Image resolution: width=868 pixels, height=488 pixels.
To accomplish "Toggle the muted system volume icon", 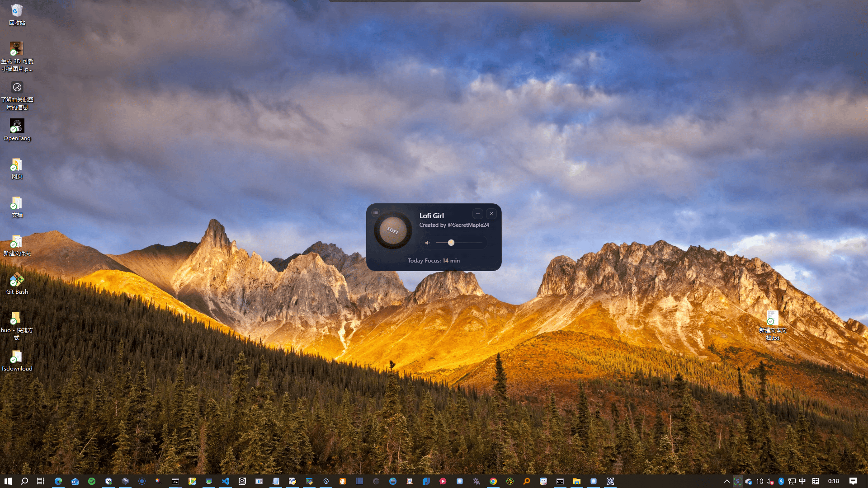I will click(770, 481).
